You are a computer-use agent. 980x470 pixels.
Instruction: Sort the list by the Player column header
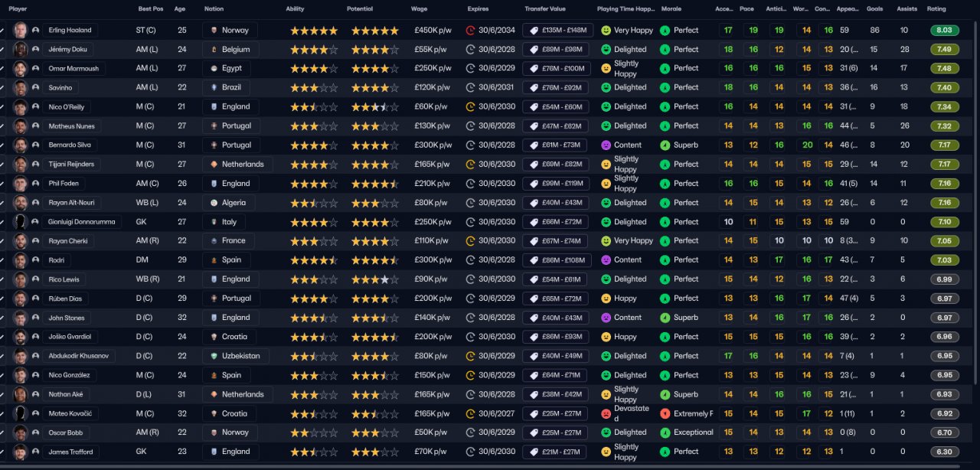pyautogui.click(x=18, y=9)
